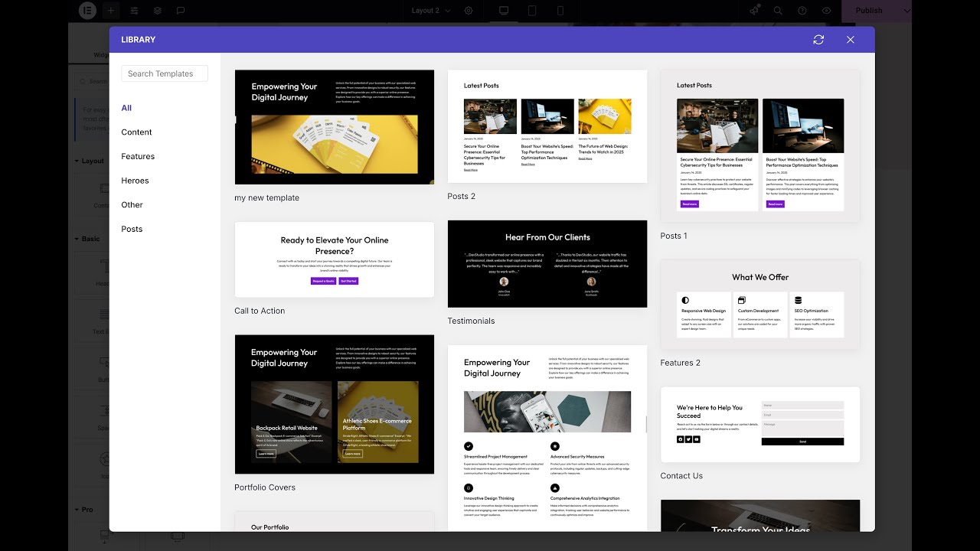The image size is (980, 551).
Task: Switch to tablet device view
Action: [x=532, y=11]
